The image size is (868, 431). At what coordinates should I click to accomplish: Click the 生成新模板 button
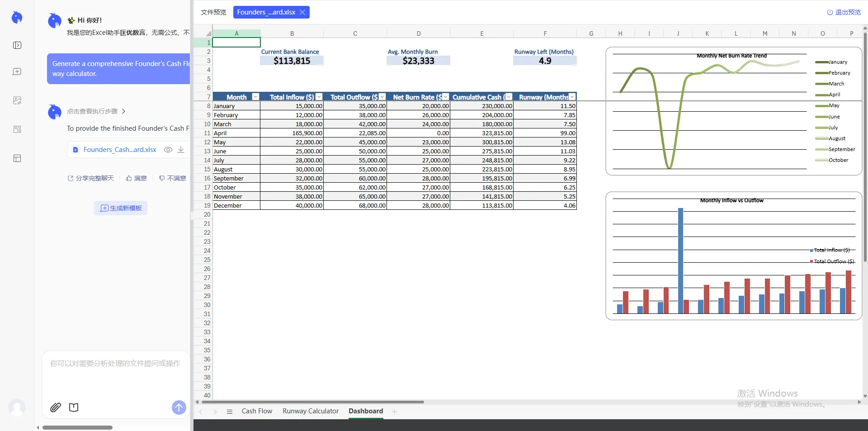[120, 208]
